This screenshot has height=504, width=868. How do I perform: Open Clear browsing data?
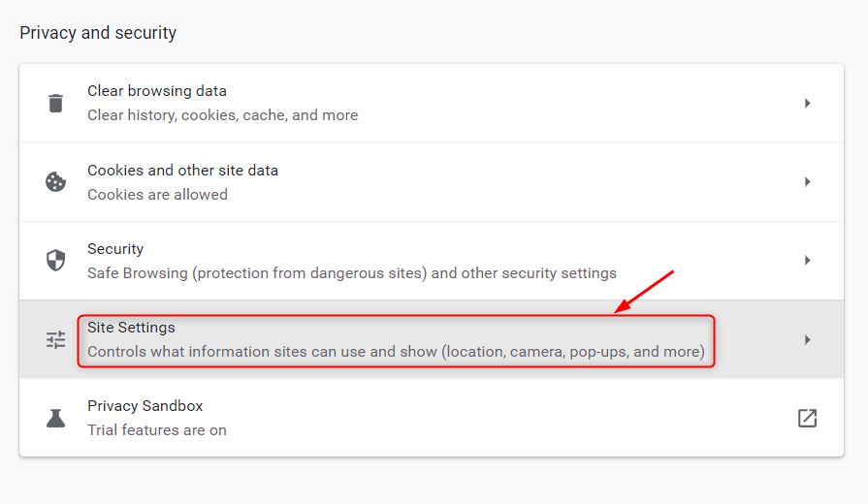pos(157,91)
